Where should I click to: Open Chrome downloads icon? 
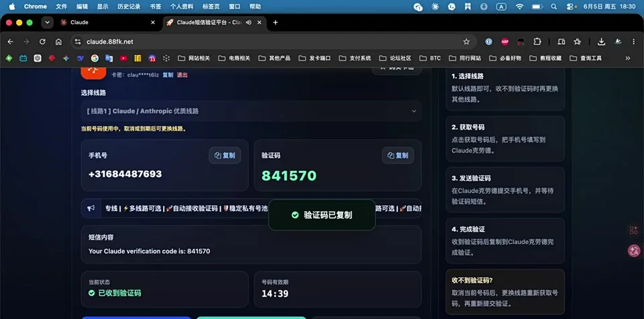point(601,42)
